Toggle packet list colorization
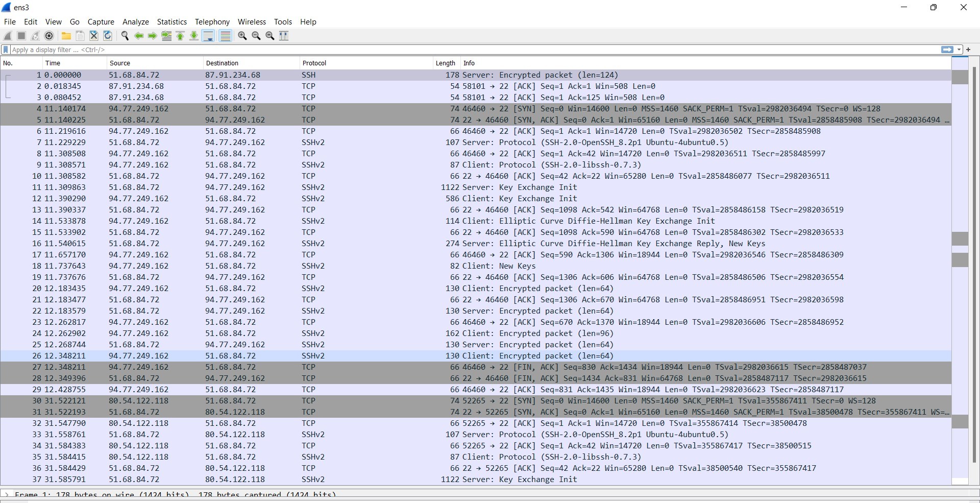The width and height of the screenshot is (980, 503). [x=225, y=36]
